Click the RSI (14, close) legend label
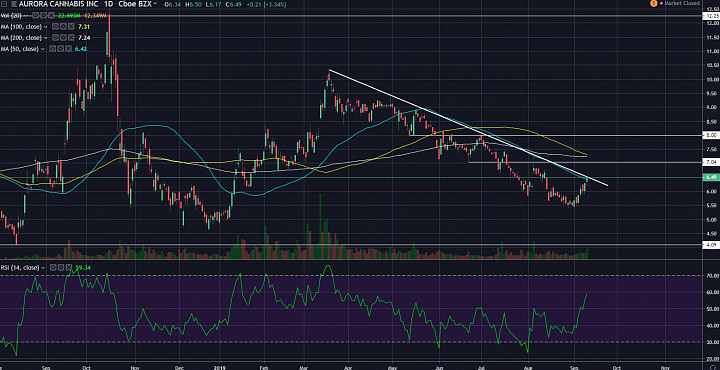 (x=20, y=267)
